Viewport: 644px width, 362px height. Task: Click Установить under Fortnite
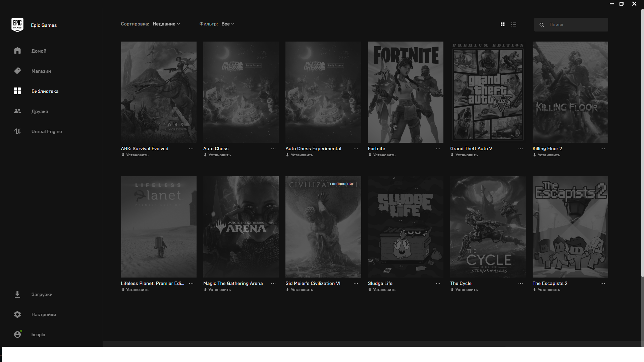[x=382, y=155]
